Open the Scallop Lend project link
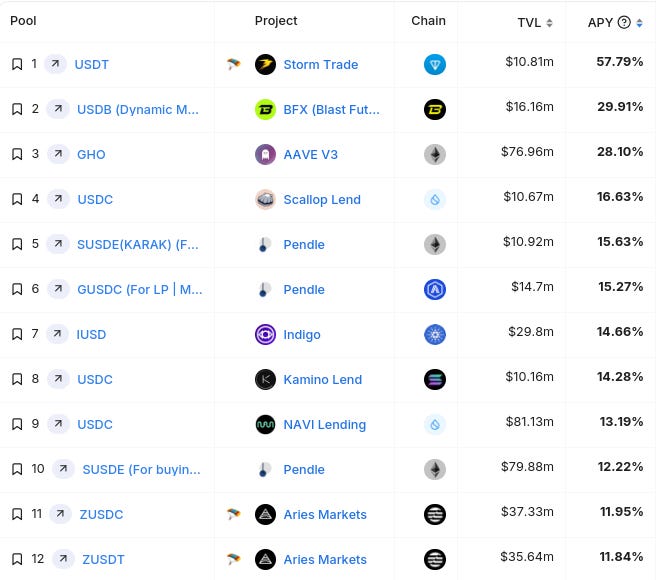656x580 pixels. pos(322,200)
